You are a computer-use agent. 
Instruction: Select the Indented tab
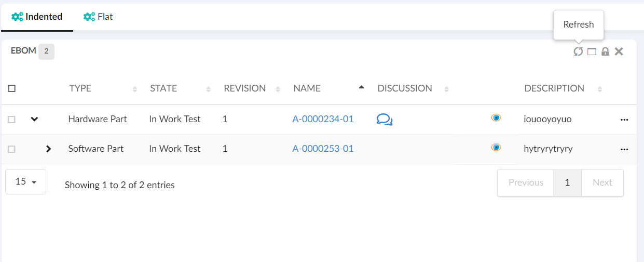point(37,17)
